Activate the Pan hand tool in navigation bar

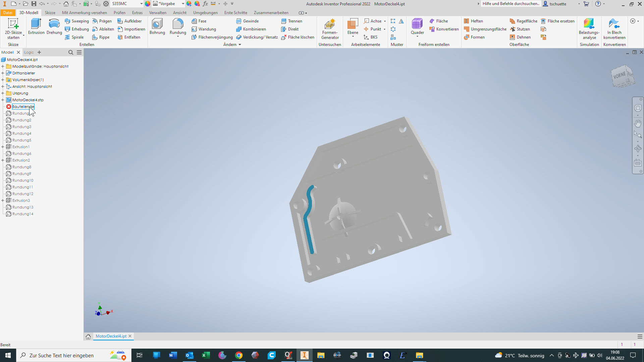pos(638,123)
